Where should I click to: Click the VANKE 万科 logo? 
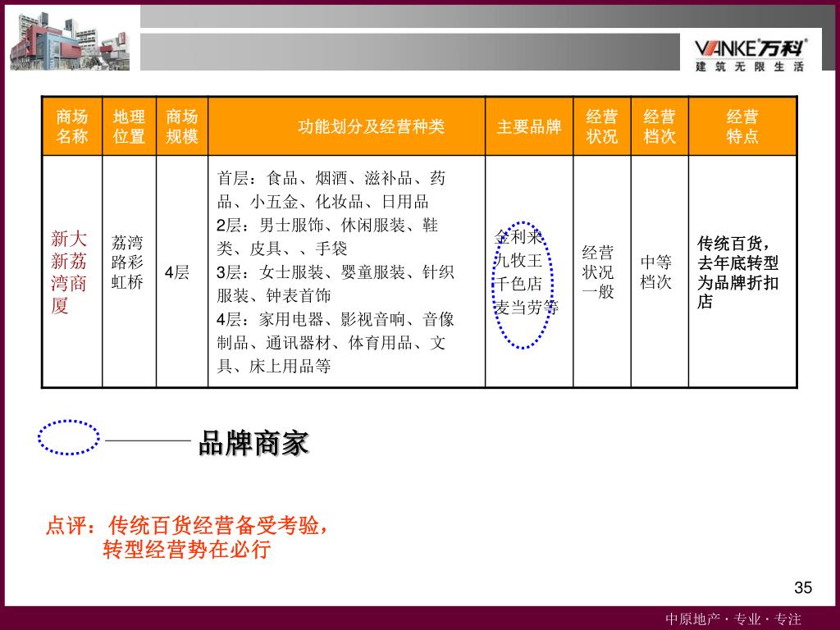pyautogui.click(x=751, y=48)
